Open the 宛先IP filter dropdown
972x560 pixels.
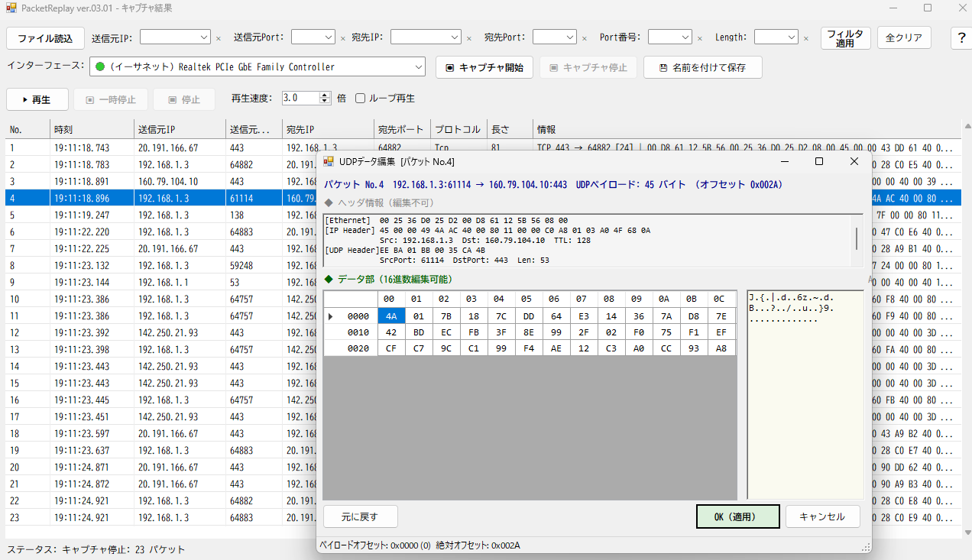[x=455, y=37]
